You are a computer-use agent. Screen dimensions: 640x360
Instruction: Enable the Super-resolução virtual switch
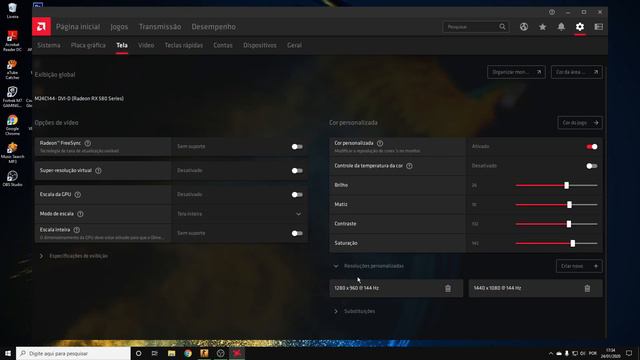(x=297, y=171)
